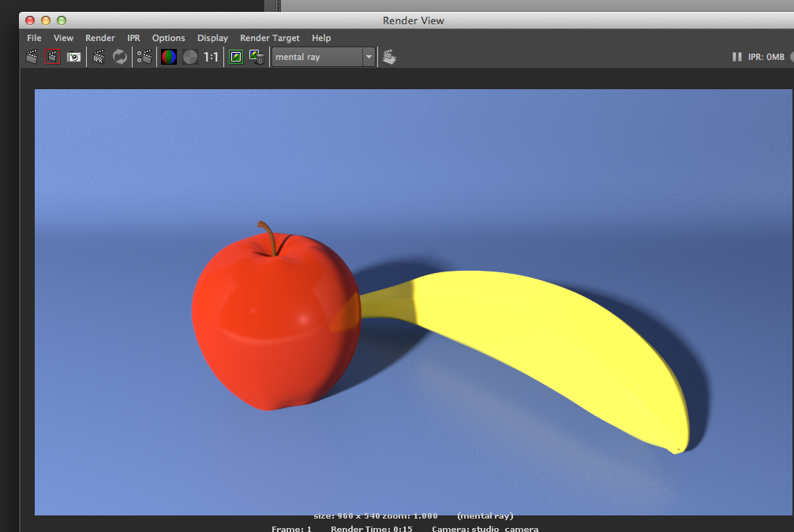This screenshot has width=794, height=532.
Task: Click the Keep Image icon with green border
Action: point(235,57)
